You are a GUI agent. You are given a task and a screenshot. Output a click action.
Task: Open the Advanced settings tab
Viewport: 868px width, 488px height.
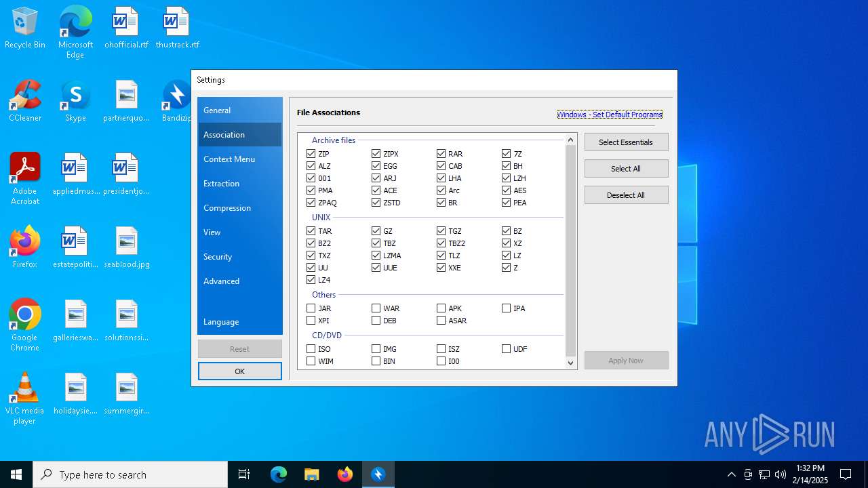point(239,281)
